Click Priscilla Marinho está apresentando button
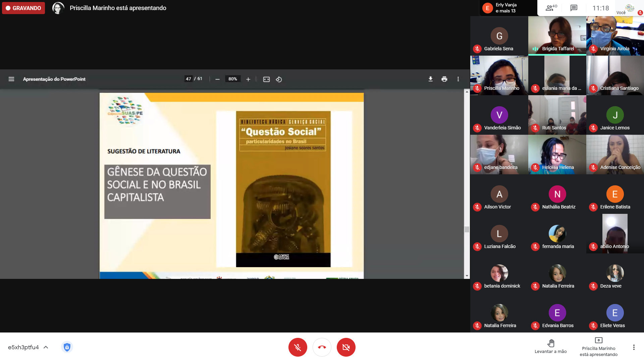This screenshot has height=362, width=644. tap(598, 347)
